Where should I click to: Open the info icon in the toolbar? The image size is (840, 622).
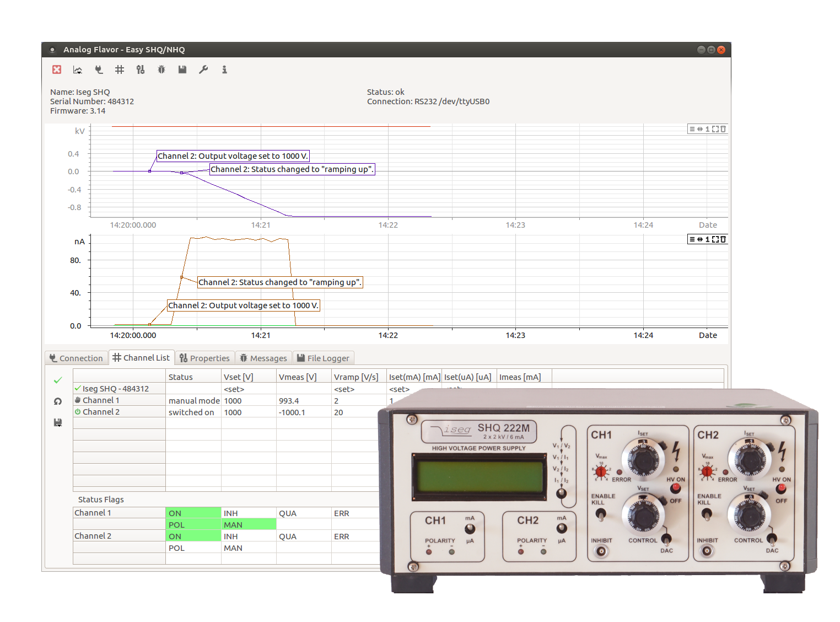[x=224, y=69]
